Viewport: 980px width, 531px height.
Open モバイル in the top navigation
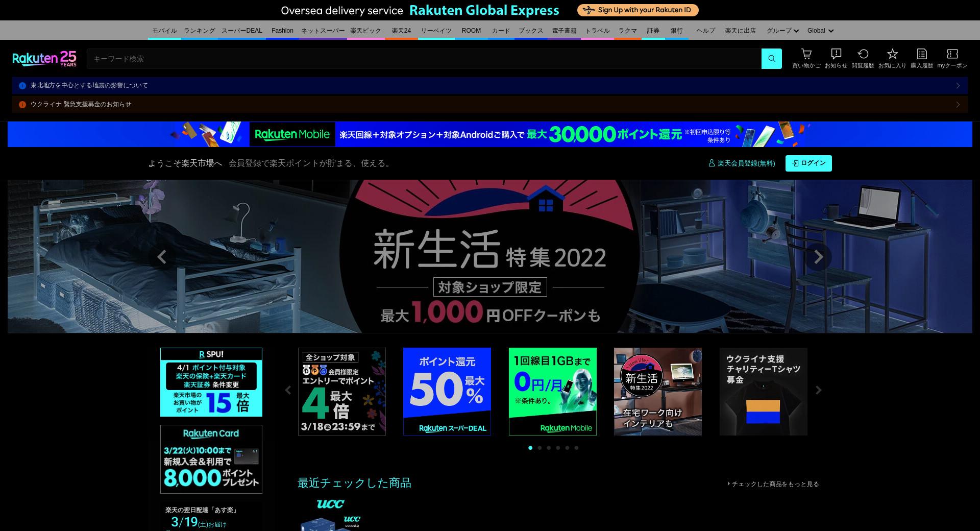point(164,31)
